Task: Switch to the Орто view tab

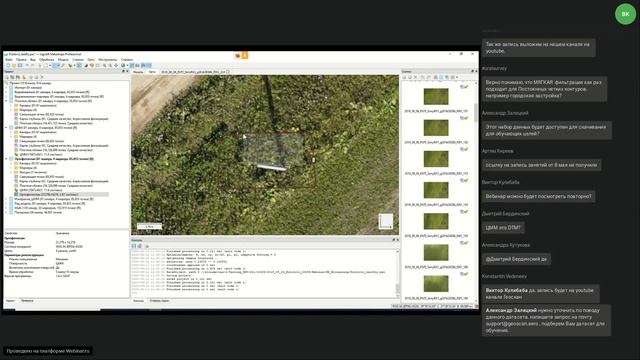Action: [152, 72]
